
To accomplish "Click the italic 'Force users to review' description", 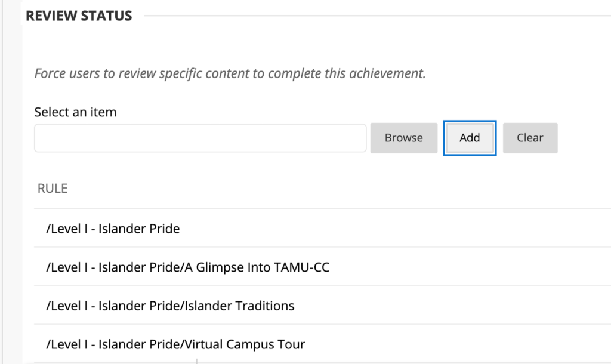I will coord(230,74).
